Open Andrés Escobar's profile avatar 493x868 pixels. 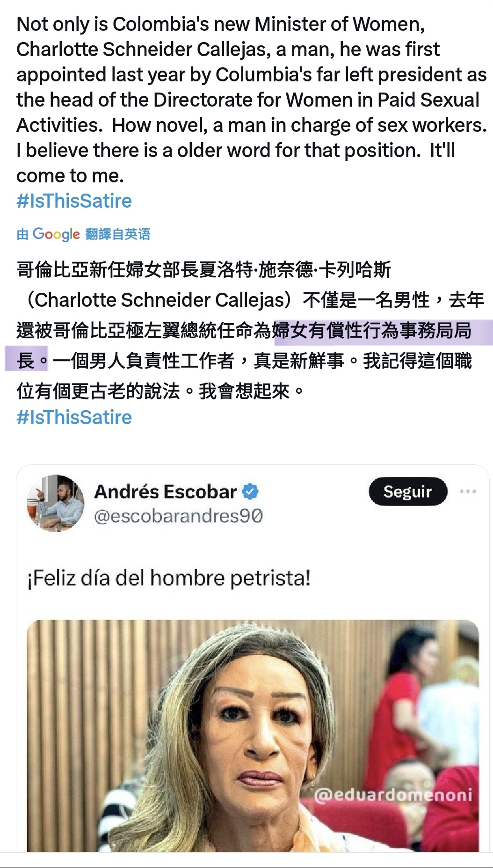click(56, 504)
